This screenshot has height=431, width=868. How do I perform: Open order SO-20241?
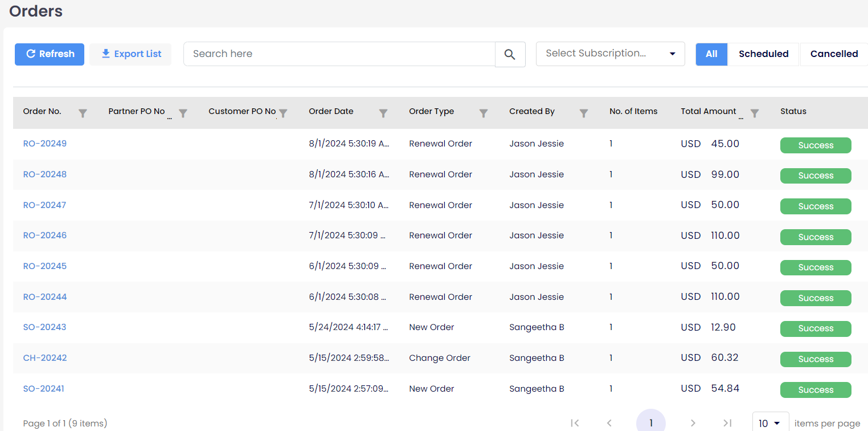click(43, 389)
